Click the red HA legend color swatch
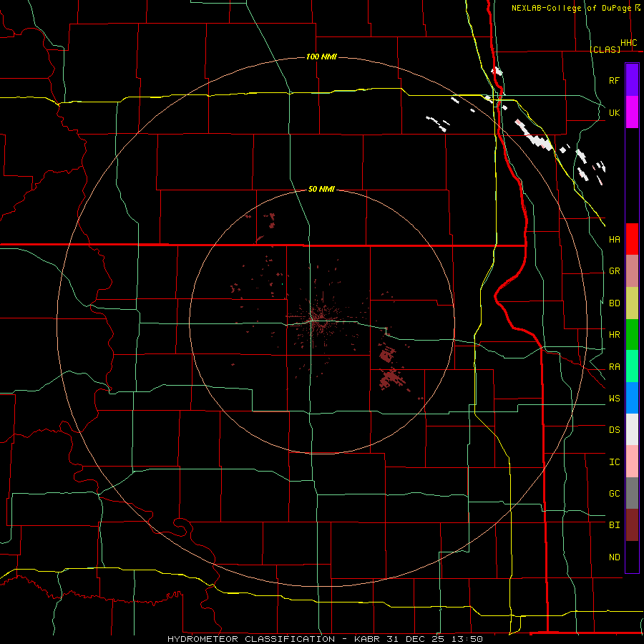The width and height of the screenshot is (644, 644). coord(632,239)
